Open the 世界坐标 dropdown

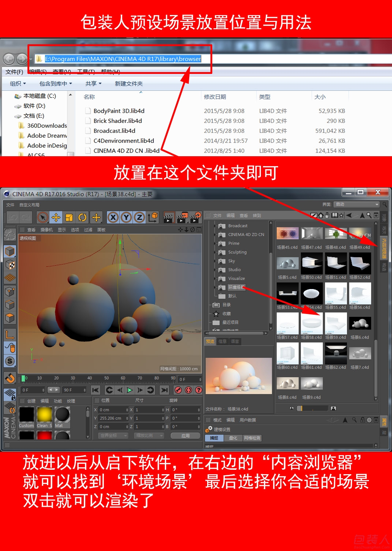pyautogui.click(x=113, y=435)
